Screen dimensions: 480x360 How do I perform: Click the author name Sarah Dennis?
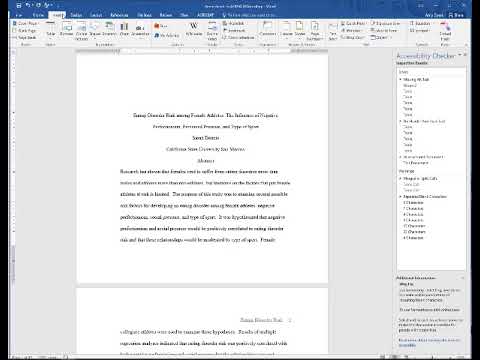[x=206, y=138]
